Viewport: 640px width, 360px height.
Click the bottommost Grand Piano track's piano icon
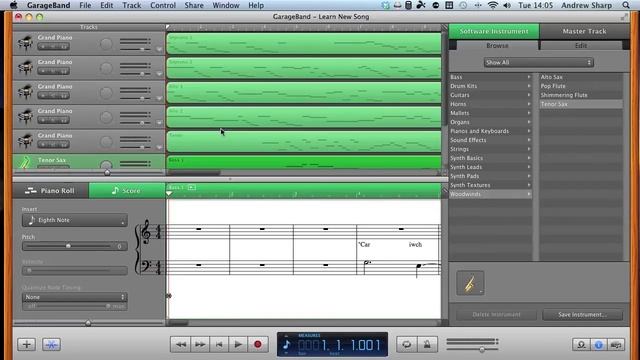click(25, 141)
